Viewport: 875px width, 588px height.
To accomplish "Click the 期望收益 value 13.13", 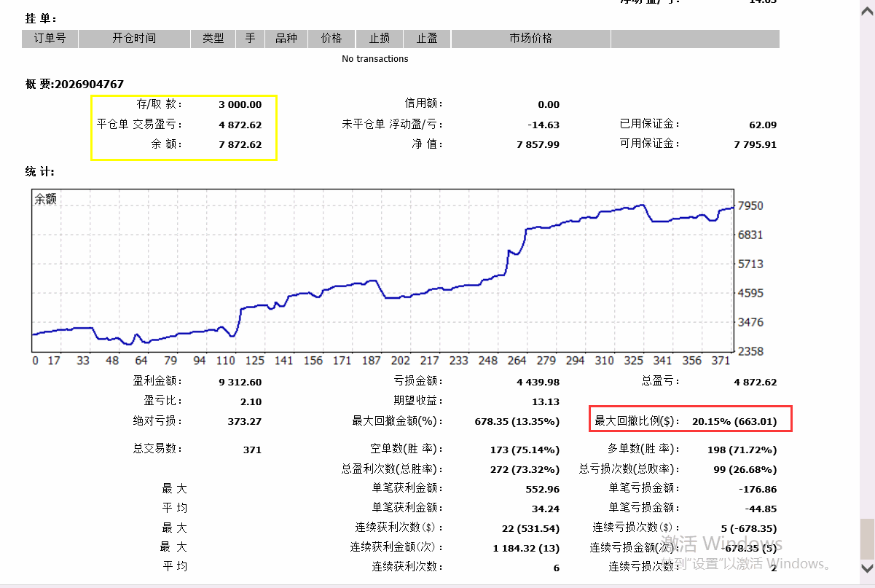I will (x=546, y=401).
